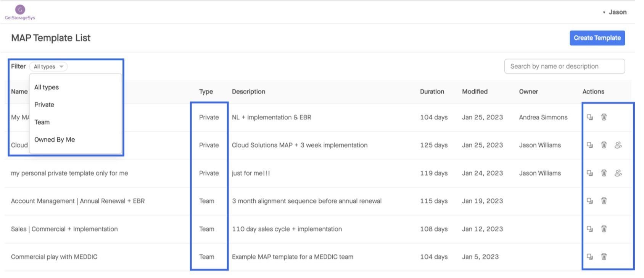This screenshot has width=644, height=278.
Task: Delete the NL + implementation & EBR template
Action: (x=604, y=117)
